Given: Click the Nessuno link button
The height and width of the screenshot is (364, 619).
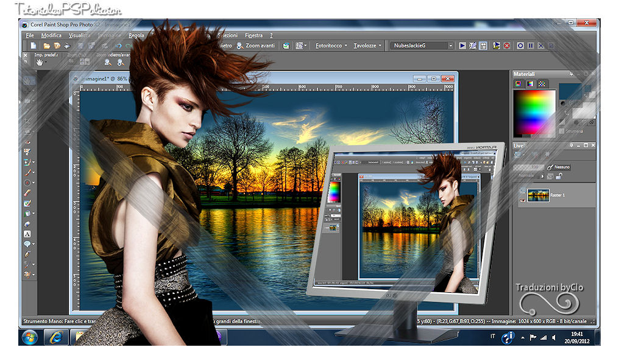Looking at the screenshot, I should 558,167.
